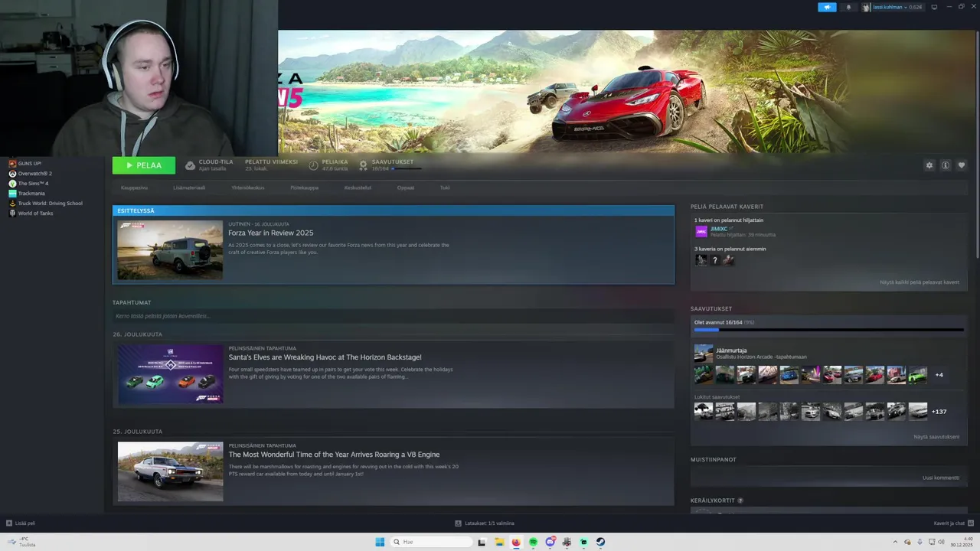The width and height of the screenshot is (980, 551).
Task: Open the game info icon
Action: pos(946,165)
